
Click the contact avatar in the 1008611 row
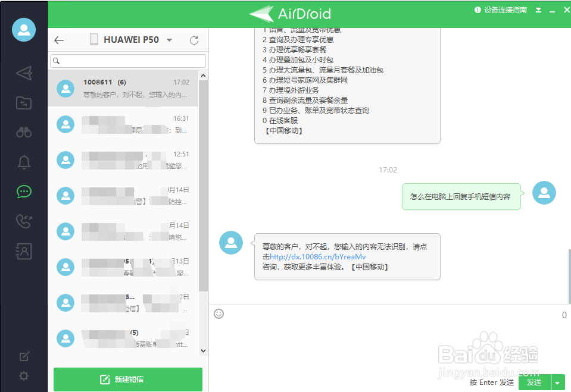click(65, 89)
